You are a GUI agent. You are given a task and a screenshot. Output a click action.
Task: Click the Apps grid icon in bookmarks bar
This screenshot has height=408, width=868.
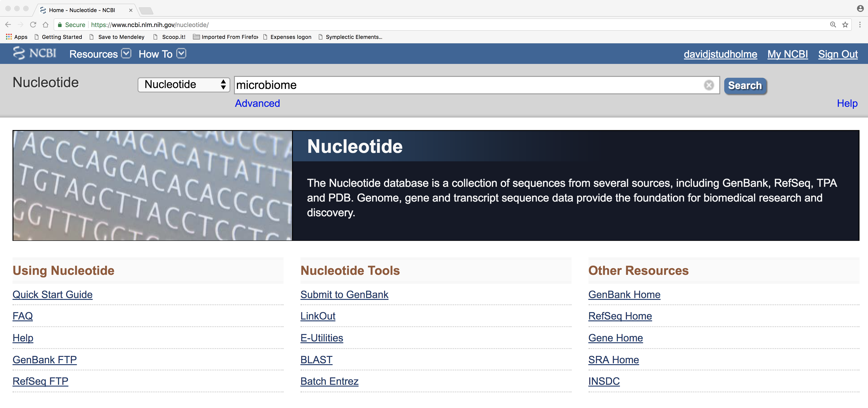point(9,37)
